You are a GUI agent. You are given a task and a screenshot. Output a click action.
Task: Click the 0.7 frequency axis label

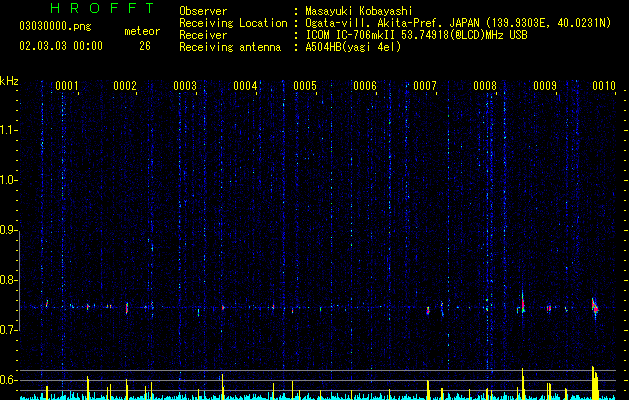(9, 330)
